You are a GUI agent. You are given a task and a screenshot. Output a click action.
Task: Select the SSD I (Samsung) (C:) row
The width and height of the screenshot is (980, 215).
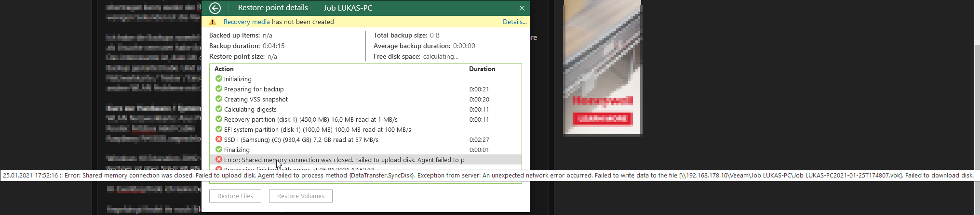point(365,139)
